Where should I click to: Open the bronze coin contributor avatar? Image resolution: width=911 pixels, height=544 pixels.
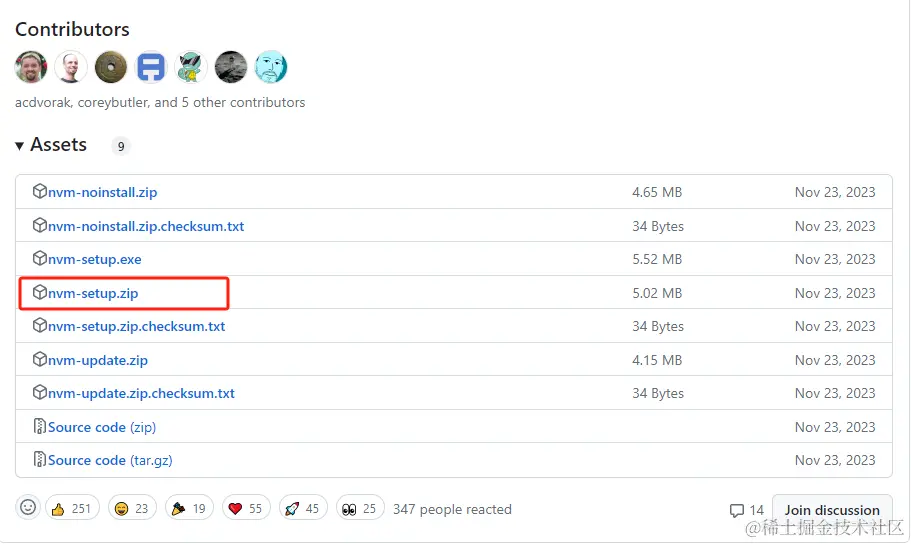pyautogui.click(x=111, y=67)
